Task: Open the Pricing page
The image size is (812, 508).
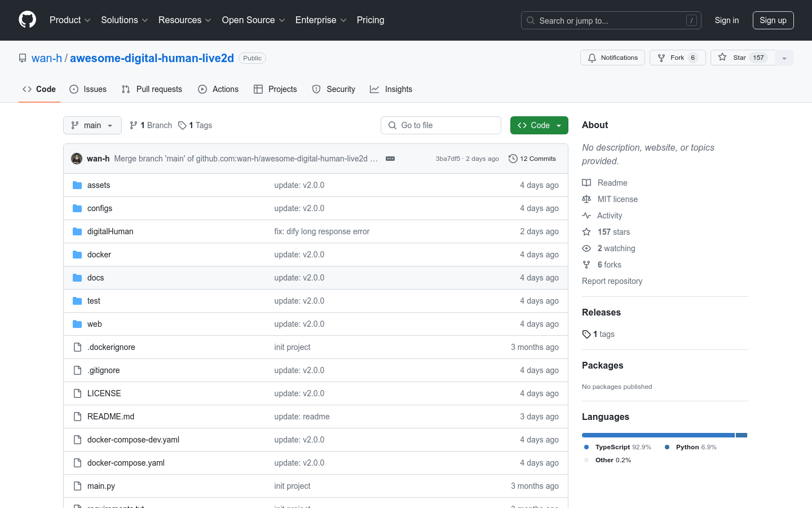Action: (370, 20)
